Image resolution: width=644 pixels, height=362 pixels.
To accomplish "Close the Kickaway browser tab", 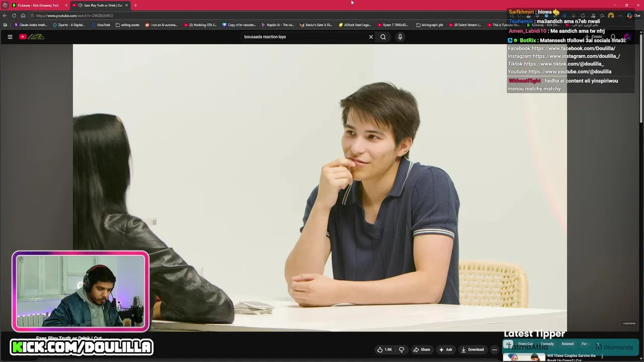I will point(66,5).
